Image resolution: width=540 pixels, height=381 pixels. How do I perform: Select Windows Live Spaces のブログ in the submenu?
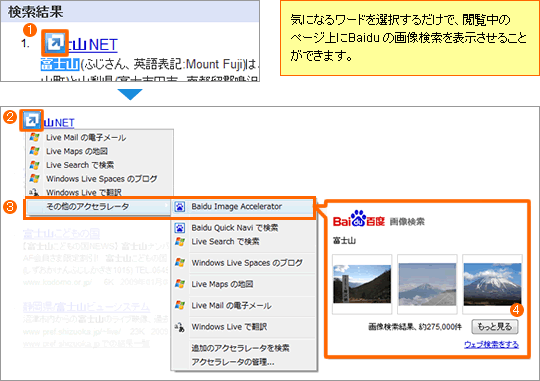pyautogui.click(x=243, y=263)
